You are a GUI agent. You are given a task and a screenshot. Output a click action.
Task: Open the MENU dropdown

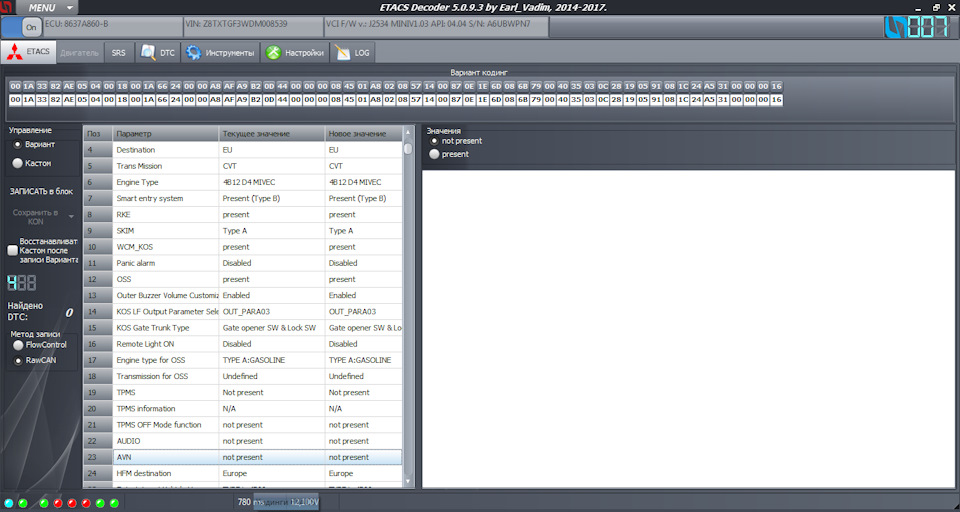[48, 8]
